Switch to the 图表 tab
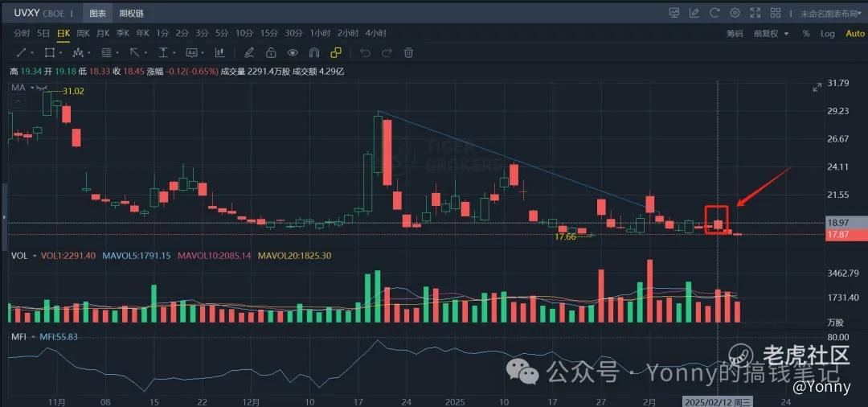This screenshot has height=407, width=868. point(98,14)
